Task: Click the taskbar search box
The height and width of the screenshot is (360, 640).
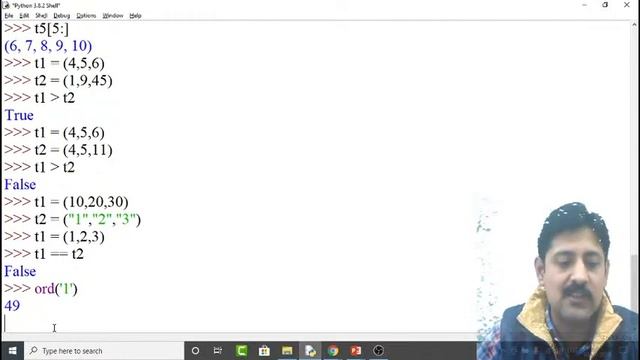Action: [104, 351]
